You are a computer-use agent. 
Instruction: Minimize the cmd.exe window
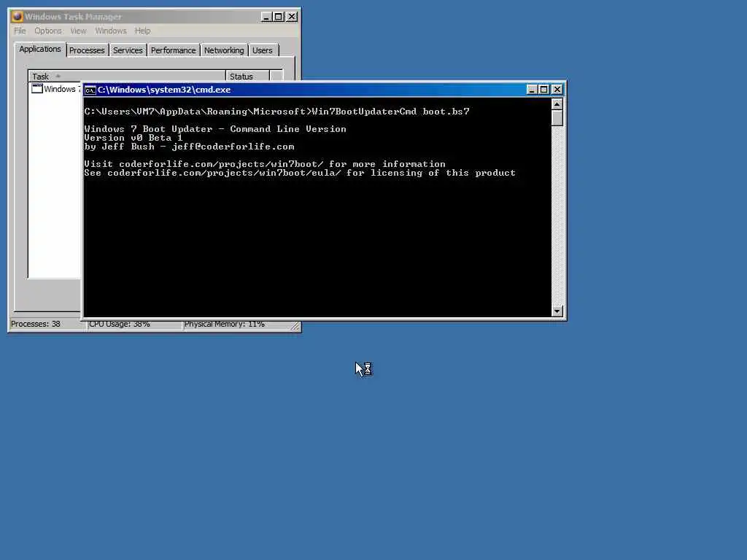[x=532, y=90]
